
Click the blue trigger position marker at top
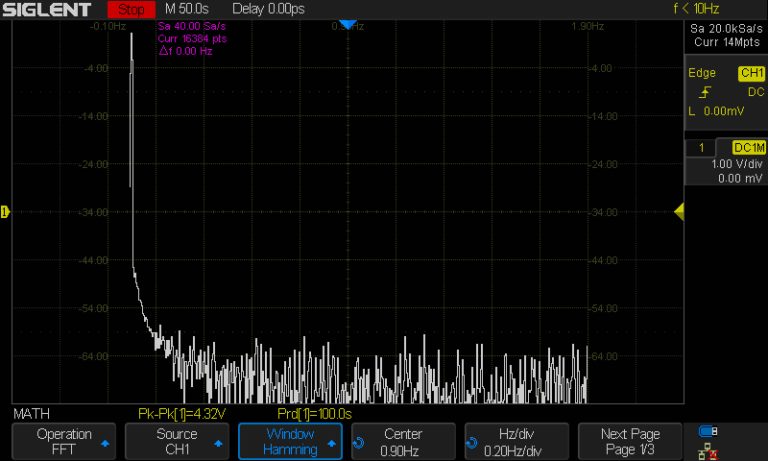(346, 24)
